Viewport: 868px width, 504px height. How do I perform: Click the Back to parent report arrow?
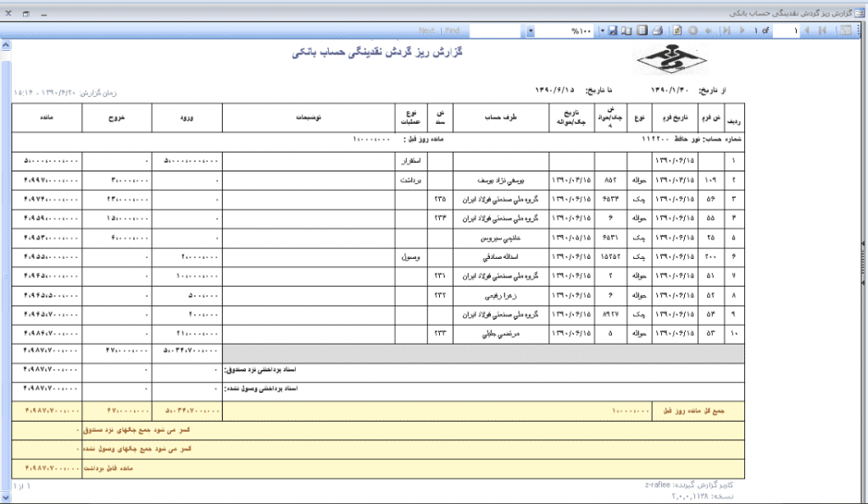pos(709,31)
